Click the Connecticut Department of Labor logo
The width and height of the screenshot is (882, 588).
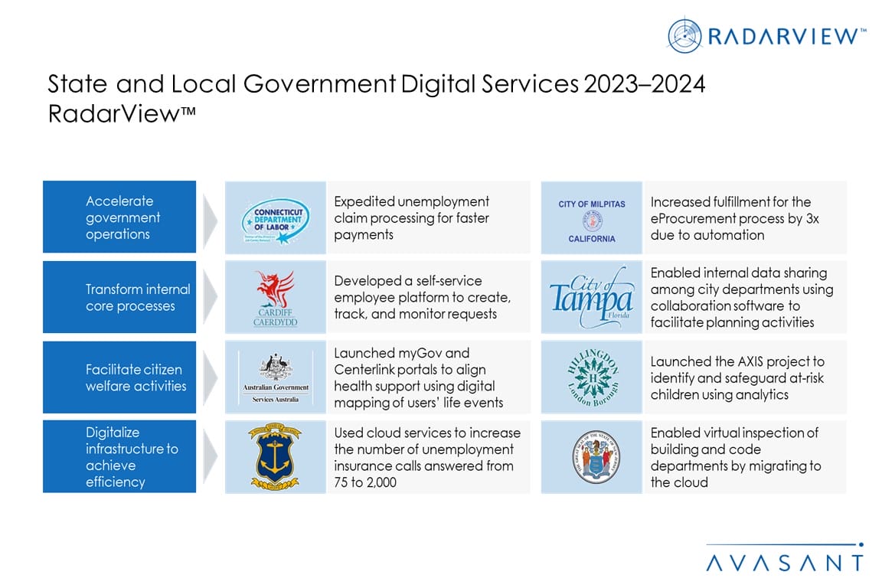[275, 218]
